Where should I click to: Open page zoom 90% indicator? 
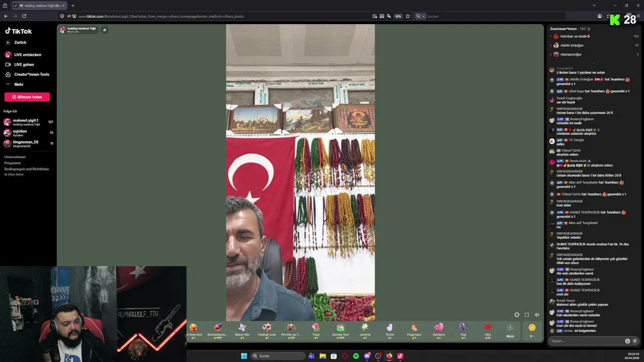tap(398, 16)
